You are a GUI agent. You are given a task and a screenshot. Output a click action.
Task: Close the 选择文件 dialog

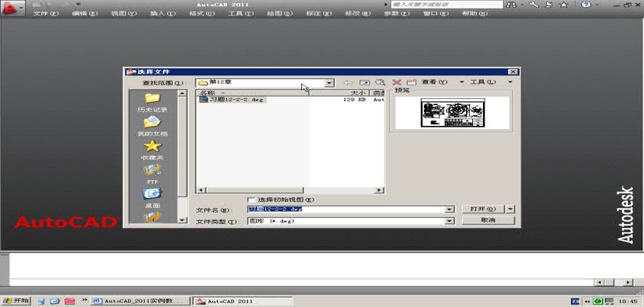coord(512,72)
